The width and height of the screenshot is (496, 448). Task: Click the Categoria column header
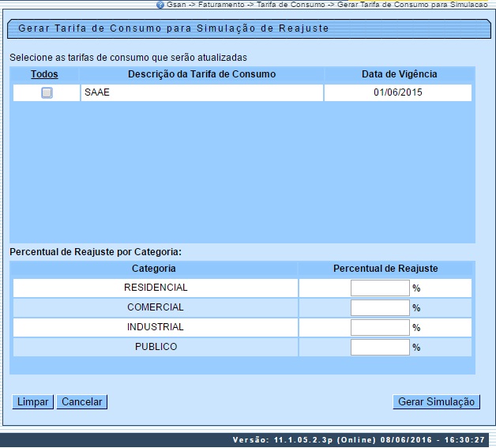pos(154,269)
